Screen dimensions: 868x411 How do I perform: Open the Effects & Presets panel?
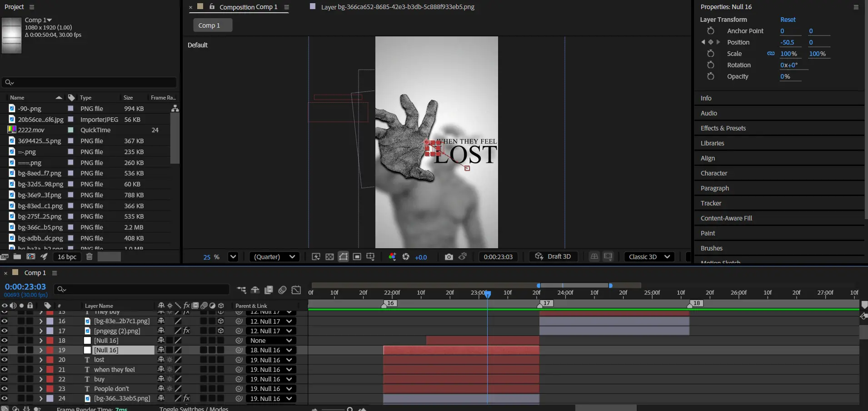tap(723, 128)
